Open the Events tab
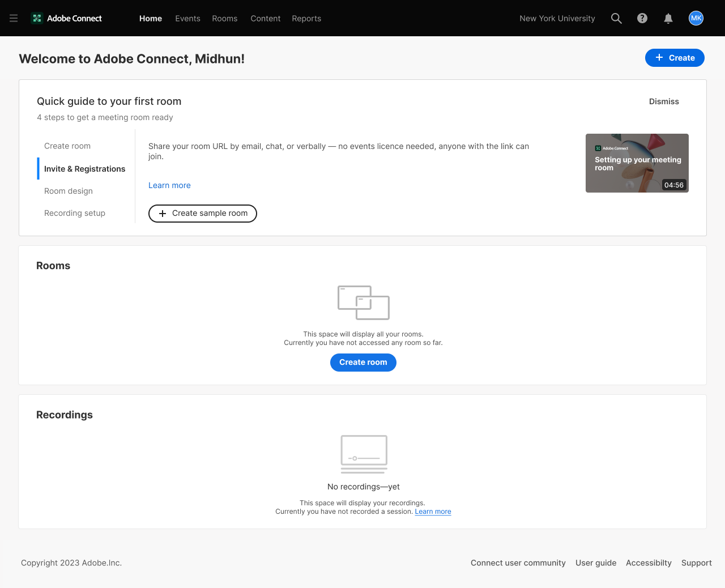The width and height of the screenshot is (725, 588). pos(187,18)
